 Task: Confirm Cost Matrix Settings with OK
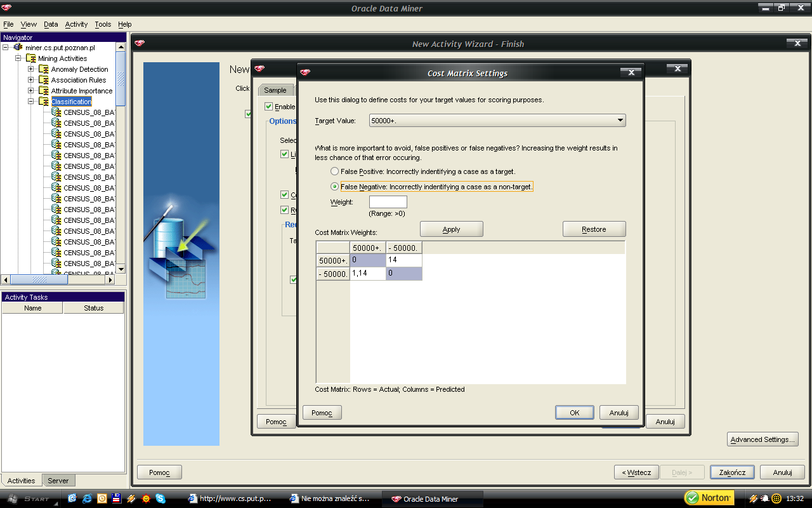click(575, 413)
